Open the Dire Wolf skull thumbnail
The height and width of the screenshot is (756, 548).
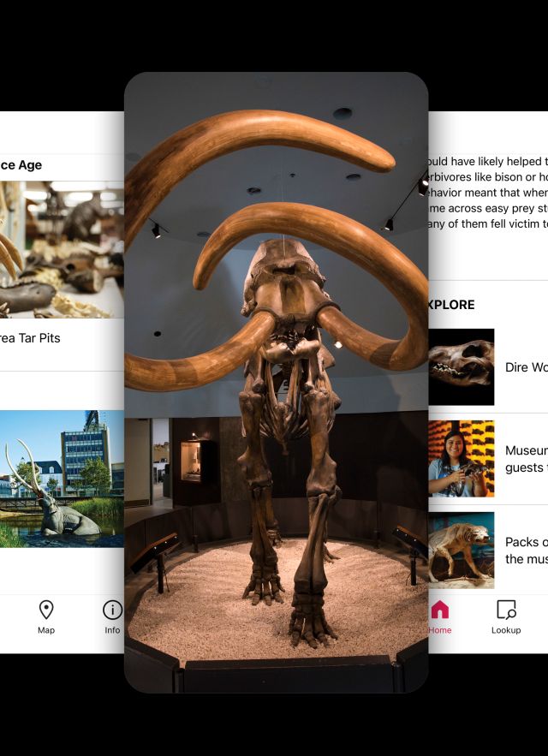pyautogui.click(x=462, y=367)
